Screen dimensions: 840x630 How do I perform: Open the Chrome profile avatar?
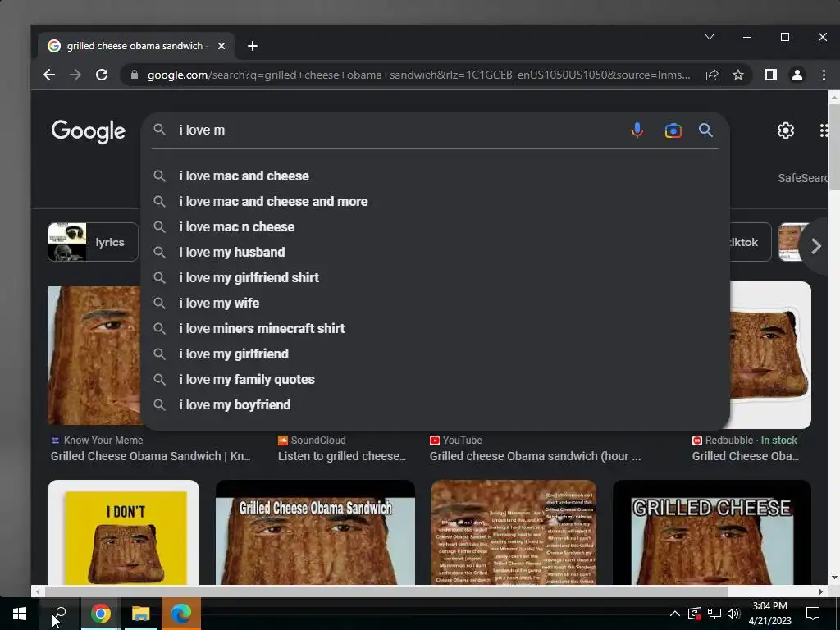(x=797, y=75)
